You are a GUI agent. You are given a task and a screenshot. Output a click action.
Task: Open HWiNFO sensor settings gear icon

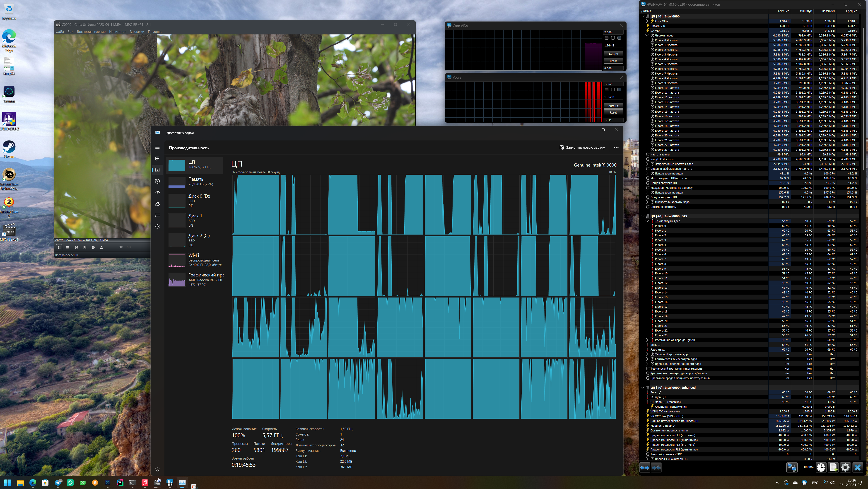click(x=845, y=467)
